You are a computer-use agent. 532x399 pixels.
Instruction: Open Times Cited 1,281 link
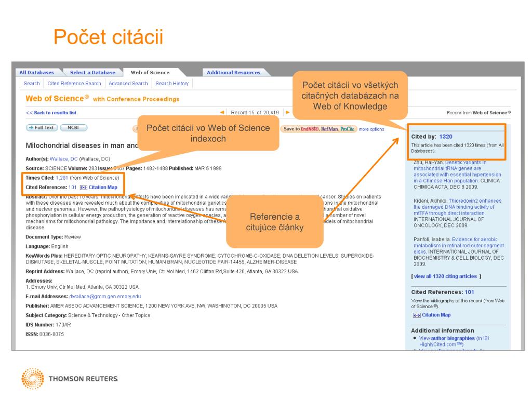click(62, 178)
